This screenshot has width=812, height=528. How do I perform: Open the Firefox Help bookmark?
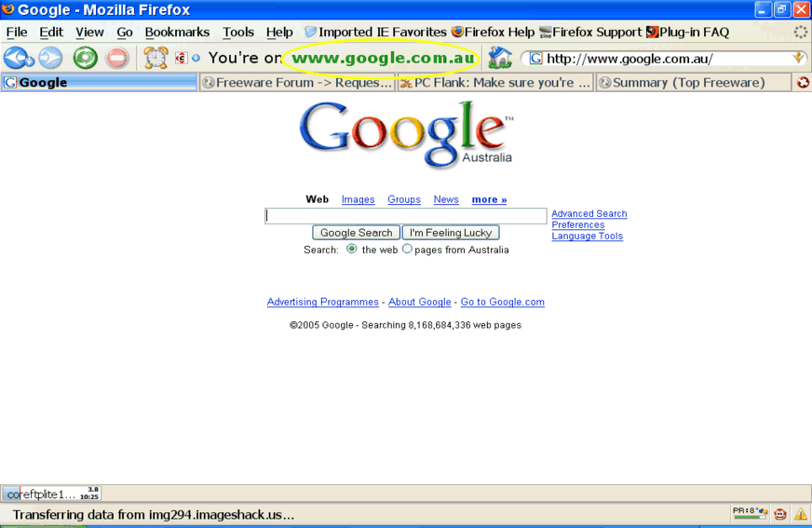(x=493, y=32)
